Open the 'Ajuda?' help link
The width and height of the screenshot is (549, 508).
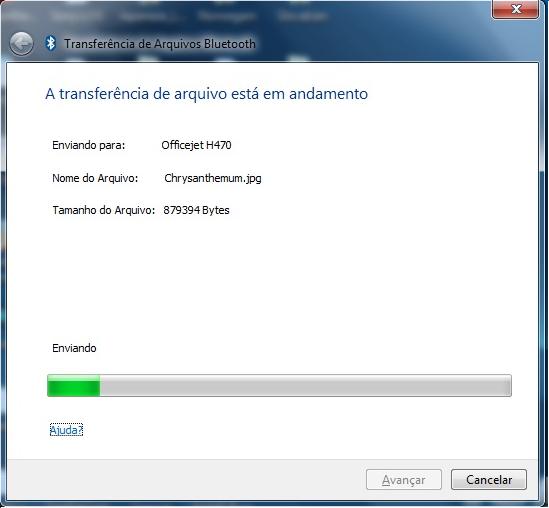[x=66, y=430]
